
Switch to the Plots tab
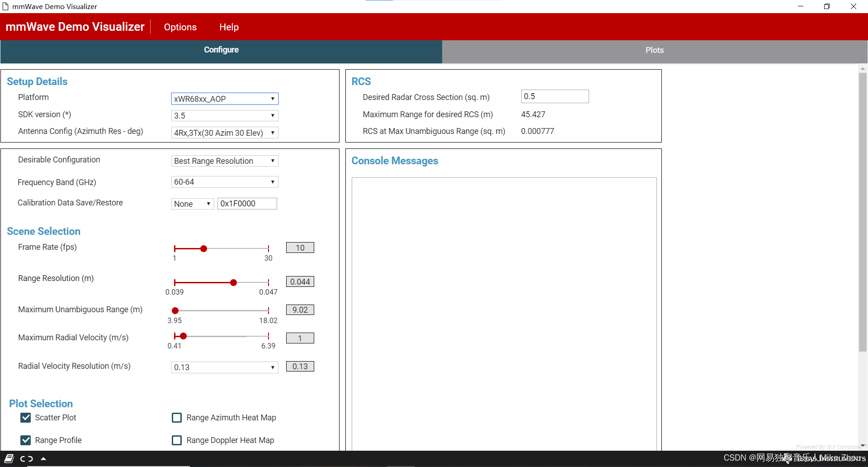pyautogui.click(x=655, y=51)
